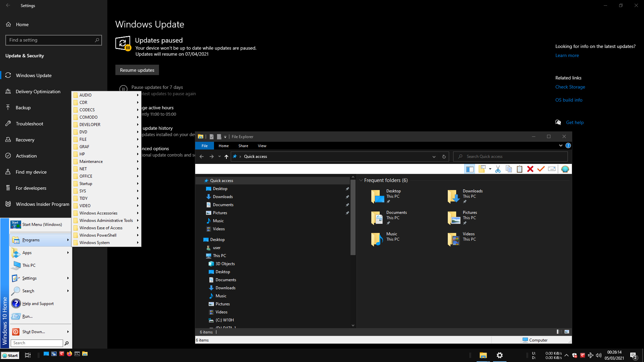
Task: Open Classic Shell settings shell icon
Action: pos(565,169)
